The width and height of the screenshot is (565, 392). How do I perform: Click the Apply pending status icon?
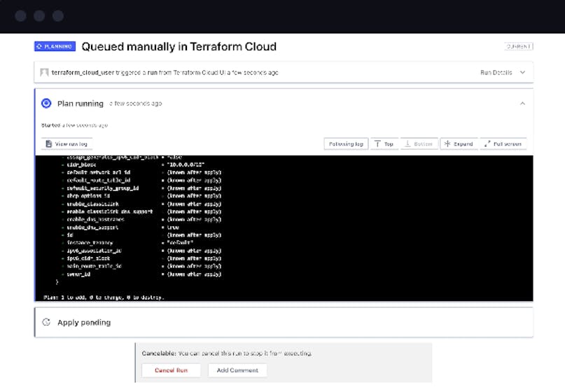[x=46, y=323]
